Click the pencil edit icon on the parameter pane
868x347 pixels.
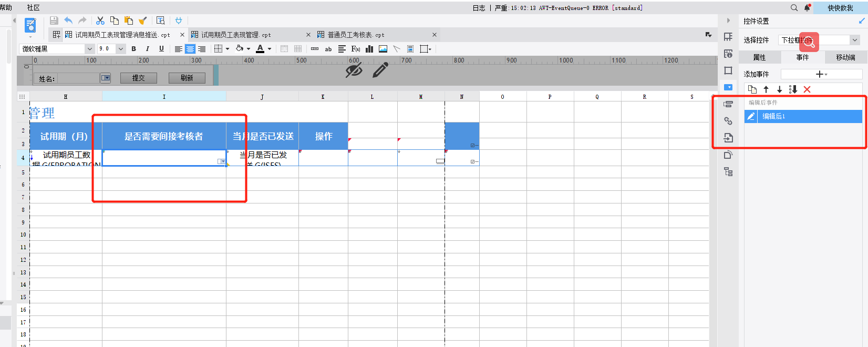click(x=380, y=70)
